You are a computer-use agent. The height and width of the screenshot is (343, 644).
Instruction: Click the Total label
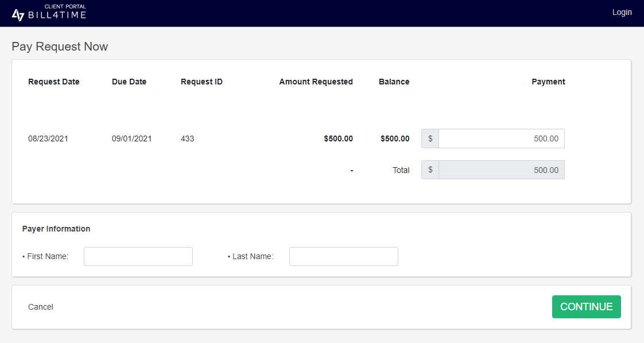401,170
